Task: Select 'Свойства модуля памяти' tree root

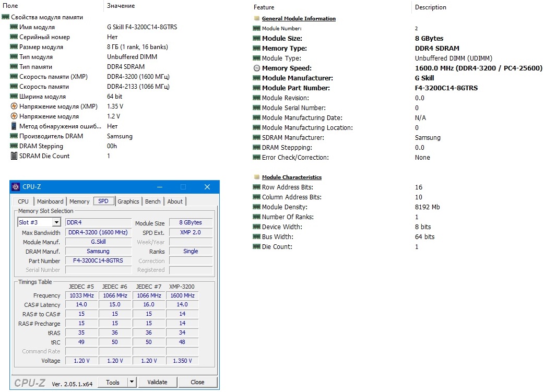Action: tap(47, 17)
